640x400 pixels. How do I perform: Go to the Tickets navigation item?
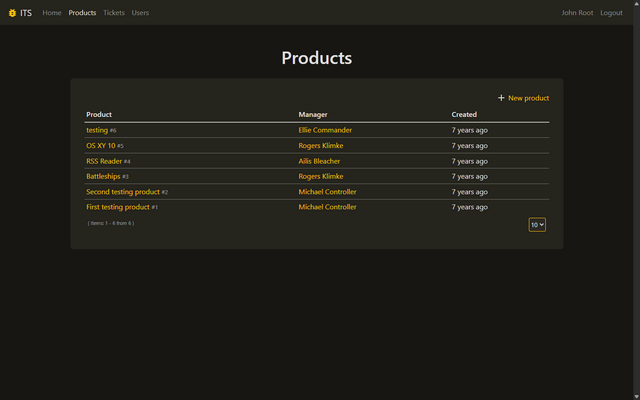tap(114, 13)
